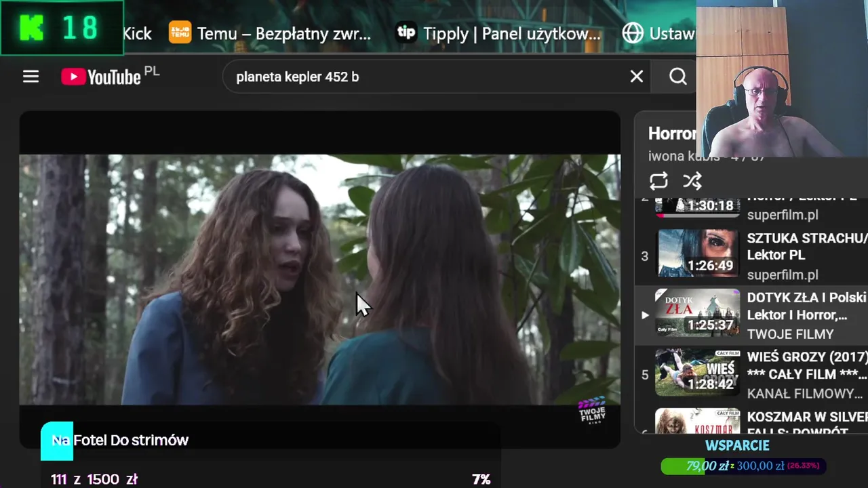Click the video player to pause playback
Viewport: 868px width, 488px height.
[319, 279]
